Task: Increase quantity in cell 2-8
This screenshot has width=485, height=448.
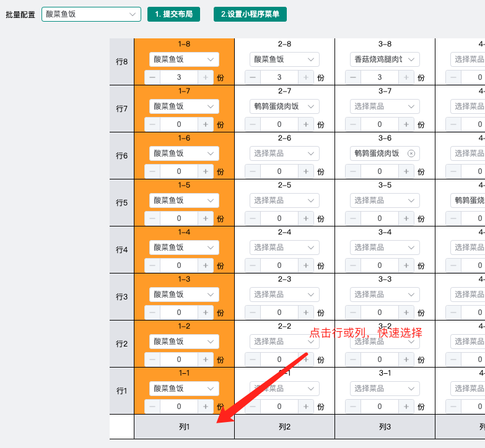Action: (306, 77)
